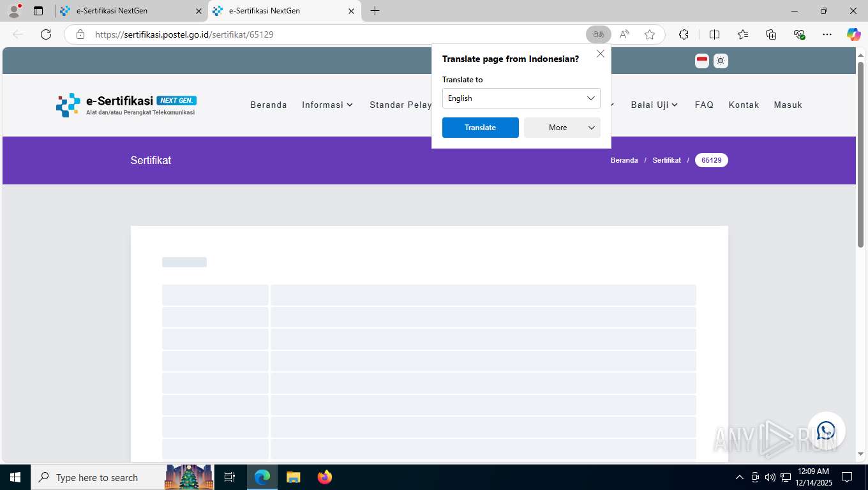Click the translate icon in address bar
The height and width of the screenshot is (490, 868).
pyautogui.click(x=598, y=34)
